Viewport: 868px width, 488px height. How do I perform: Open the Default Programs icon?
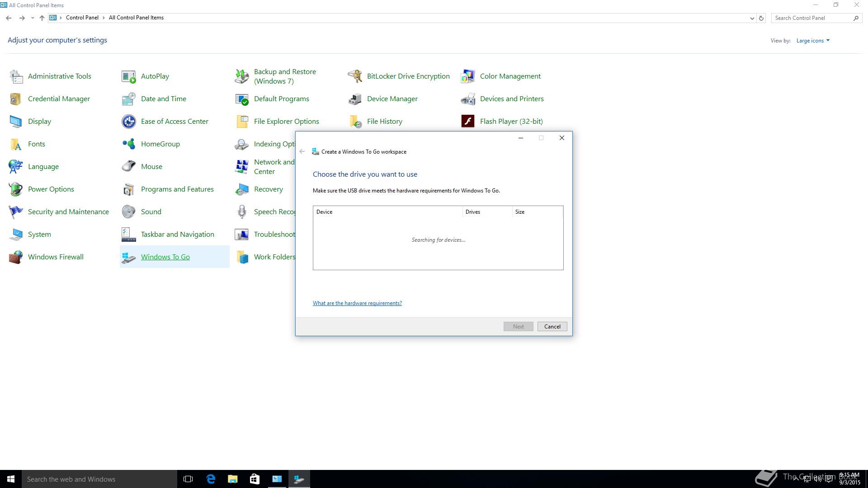point(242,99)
